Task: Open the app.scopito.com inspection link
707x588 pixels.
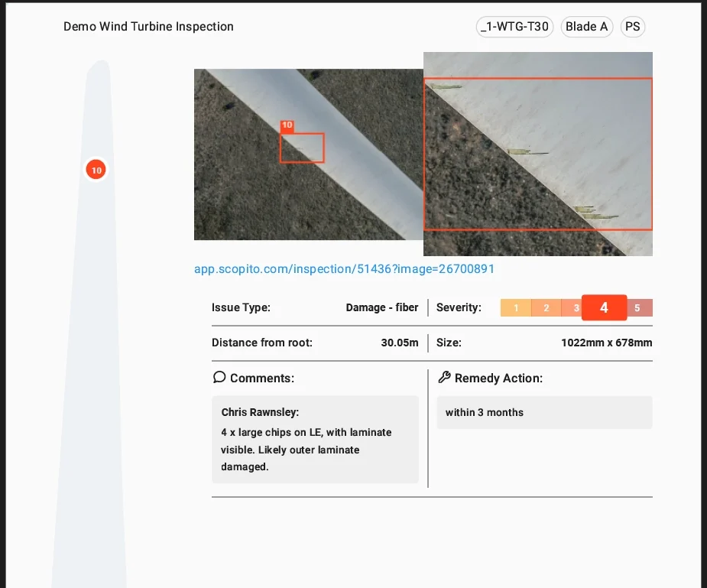Action: (344, 268)
